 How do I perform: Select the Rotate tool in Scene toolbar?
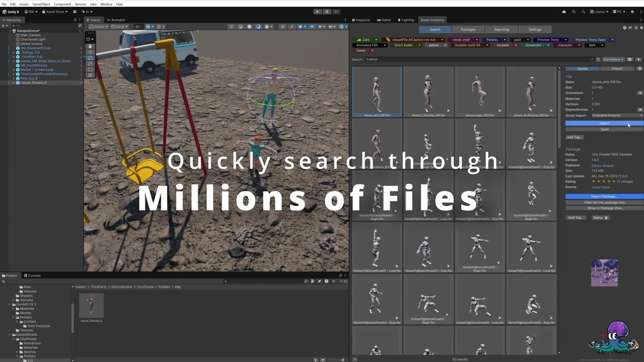90,58
